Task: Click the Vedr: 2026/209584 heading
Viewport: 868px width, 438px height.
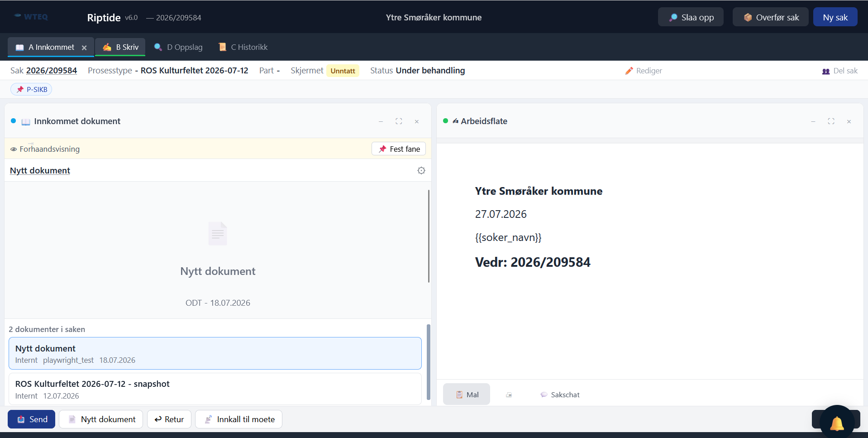Action: point(533,262)
